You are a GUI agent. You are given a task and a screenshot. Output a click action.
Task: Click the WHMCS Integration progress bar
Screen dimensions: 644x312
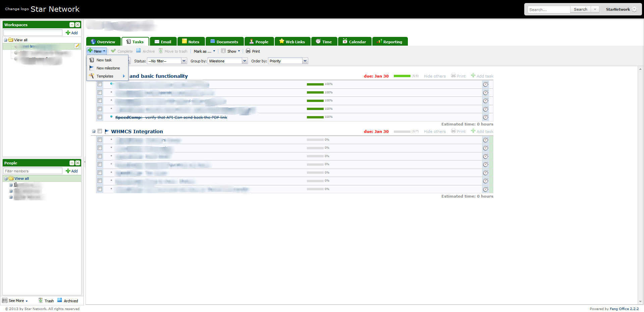[402, 132]
